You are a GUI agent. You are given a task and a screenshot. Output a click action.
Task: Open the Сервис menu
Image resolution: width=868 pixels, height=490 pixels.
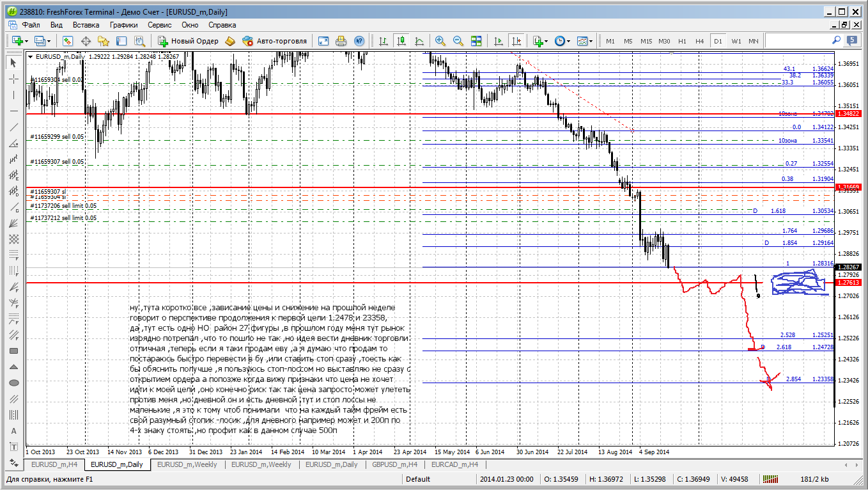pos(159,25)
